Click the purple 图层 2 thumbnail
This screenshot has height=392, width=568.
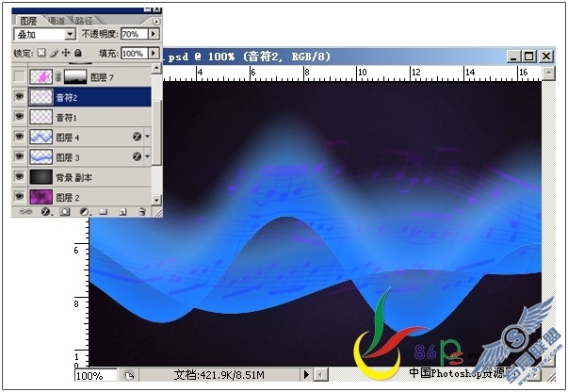coord(41,197)
